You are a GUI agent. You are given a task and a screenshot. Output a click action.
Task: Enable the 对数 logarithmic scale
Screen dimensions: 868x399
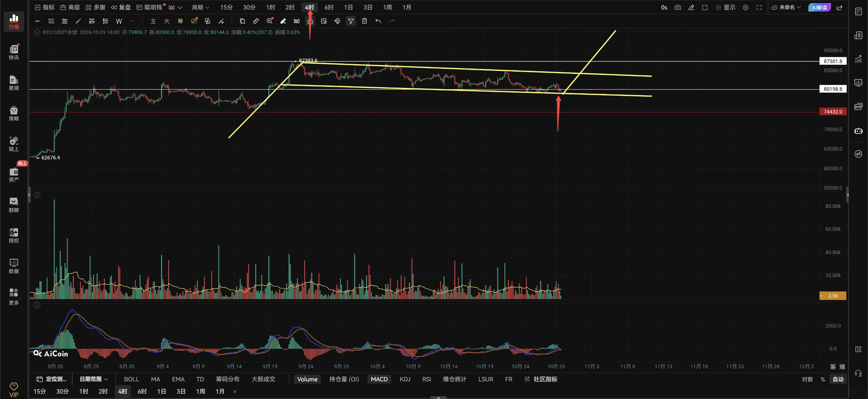point(807,379)
